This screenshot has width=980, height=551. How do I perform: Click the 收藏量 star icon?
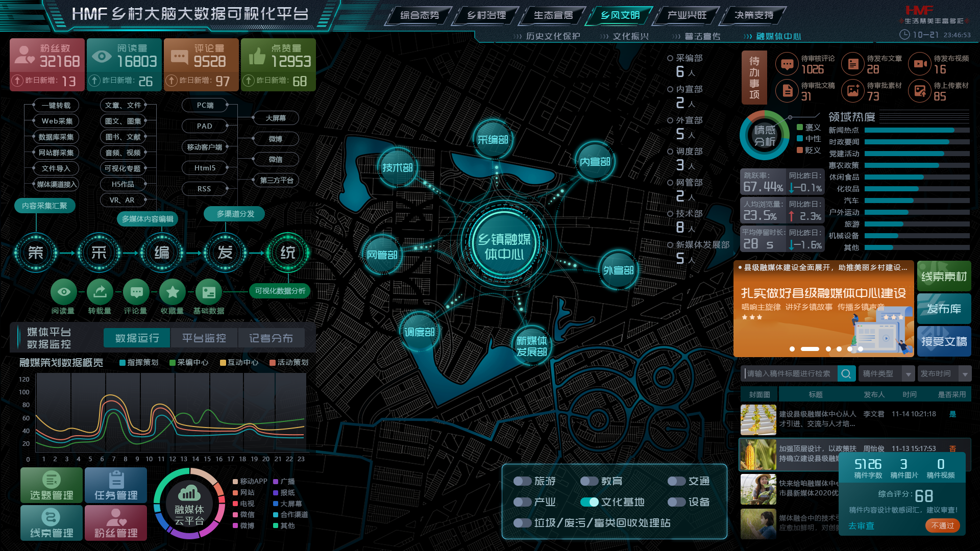pyautogui.click(x=173, y=292)
